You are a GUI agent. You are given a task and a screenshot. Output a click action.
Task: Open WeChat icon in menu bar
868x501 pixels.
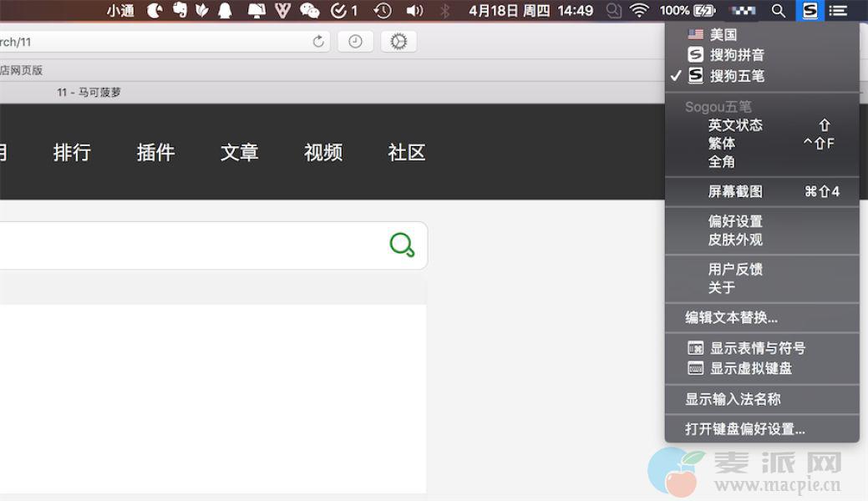click(310, 11)
